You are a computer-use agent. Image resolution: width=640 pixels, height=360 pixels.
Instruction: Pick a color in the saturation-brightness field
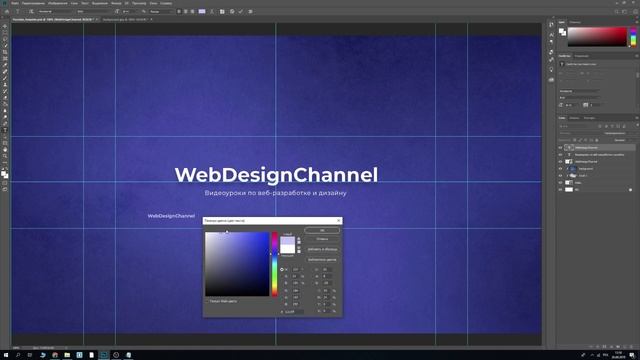(x=237, y=264)
